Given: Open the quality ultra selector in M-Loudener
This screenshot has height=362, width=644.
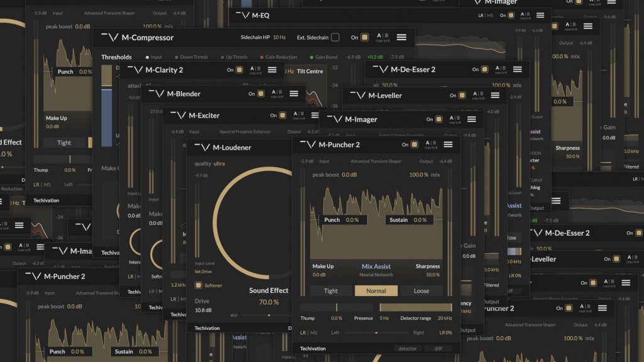Looking at the screenshot, I should click(x=219, y=163).
